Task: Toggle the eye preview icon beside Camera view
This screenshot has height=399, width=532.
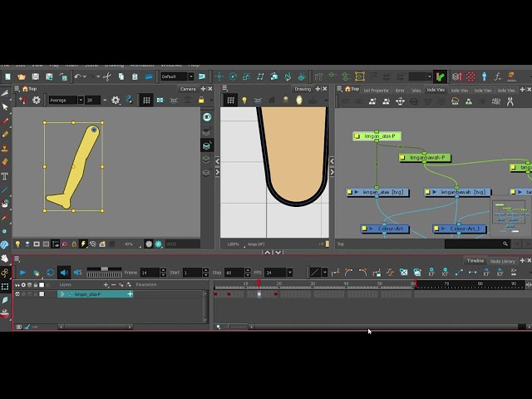Action: 207,117
